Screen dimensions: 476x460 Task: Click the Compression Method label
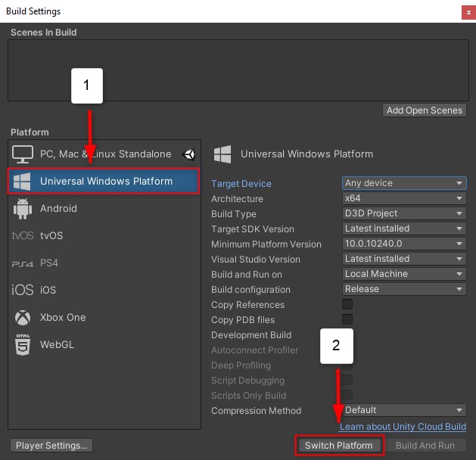point(257,411)
